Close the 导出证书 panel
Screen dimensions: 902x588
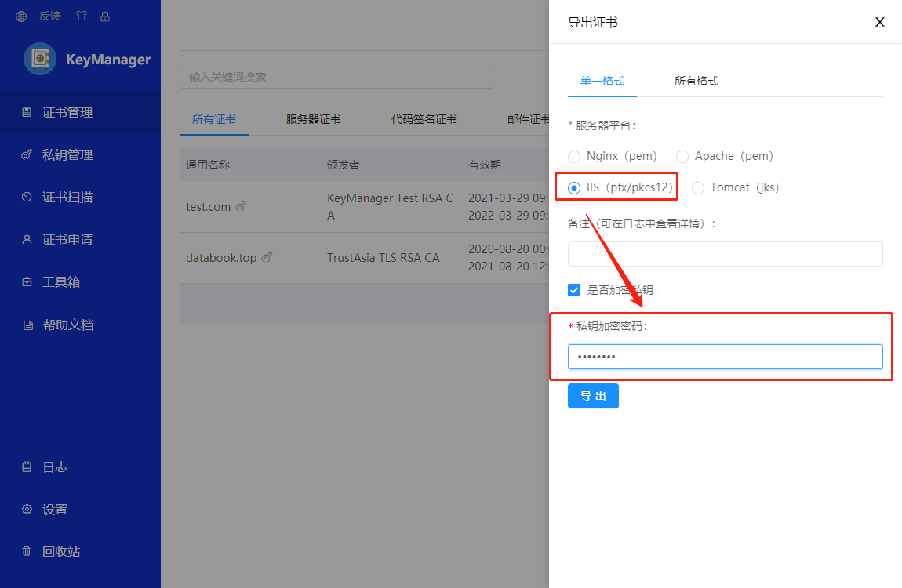[x=879, y=22]
